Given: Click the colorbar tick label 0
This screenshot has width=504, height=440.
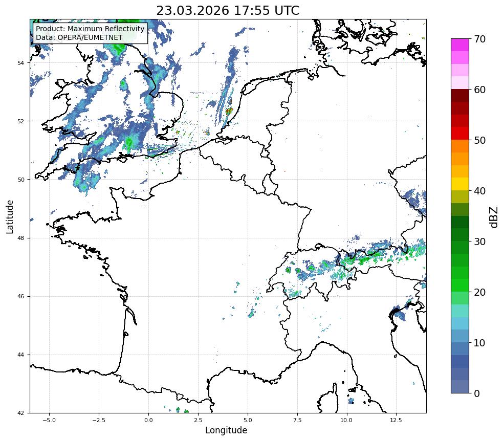Looking at the screenshot, I should (477, 393).
